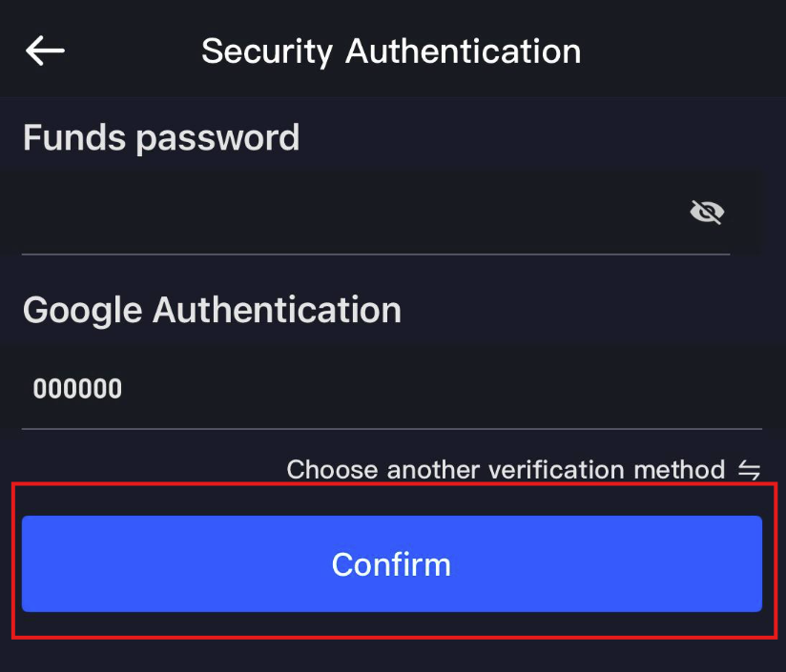
Task: Click the "Confirm" text label
Action: point(391,564)
